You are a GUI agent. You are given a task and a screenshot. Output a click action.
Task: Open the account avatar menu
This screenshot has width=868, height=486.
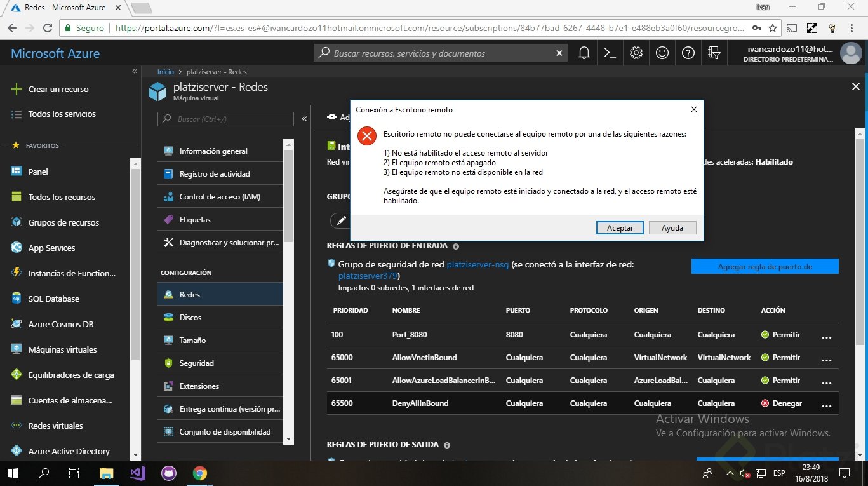(x=851, y=53)
